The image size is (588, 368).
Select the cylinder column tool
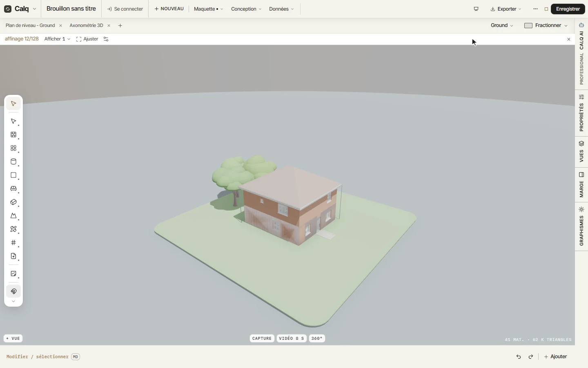pyautogui.click(x=13, y=162)
